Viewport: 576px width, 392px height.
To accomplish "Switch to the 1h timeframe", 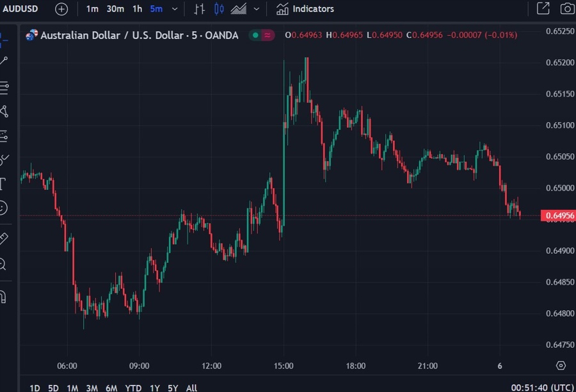I will click(136, 9).
